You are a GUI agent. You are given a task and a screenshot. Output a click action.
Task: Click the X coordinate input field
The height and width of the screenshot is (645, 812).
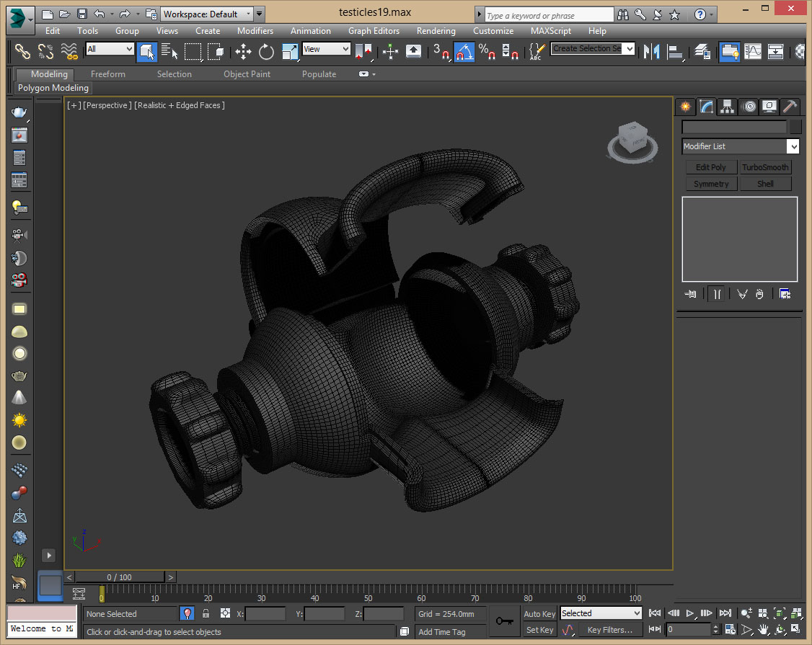click(x=265, y=614)
